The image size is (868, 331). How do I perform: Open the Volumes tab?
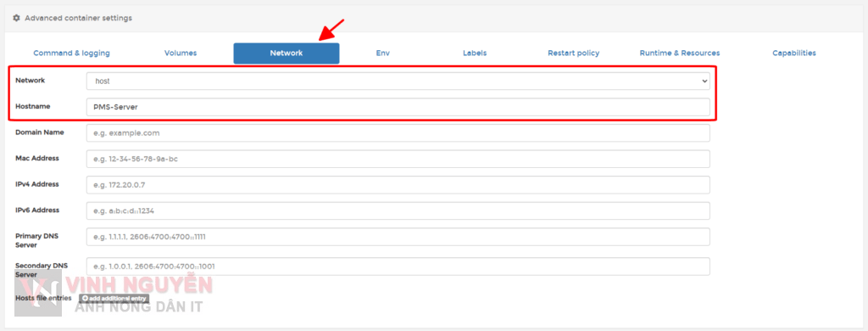(x=181, y=53)
